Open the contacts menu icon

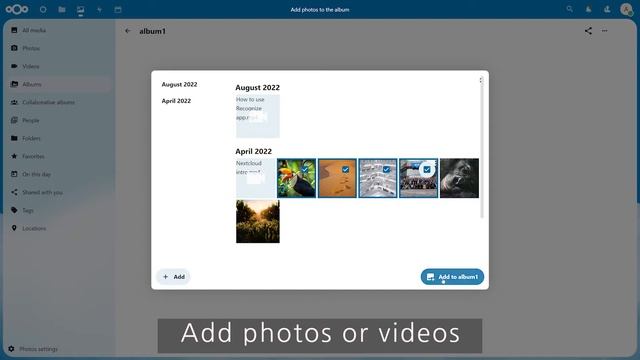[607, 9]
